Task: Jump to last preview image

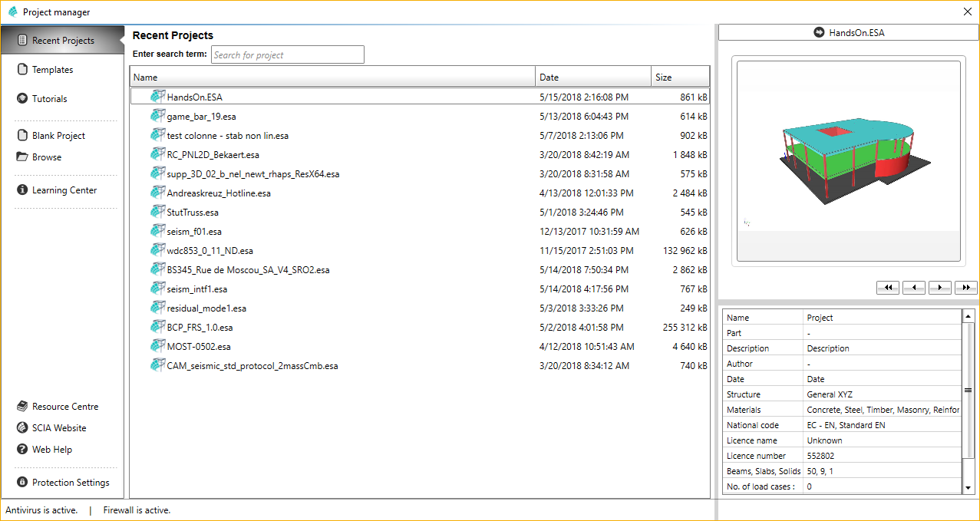Action: [965, 287]
